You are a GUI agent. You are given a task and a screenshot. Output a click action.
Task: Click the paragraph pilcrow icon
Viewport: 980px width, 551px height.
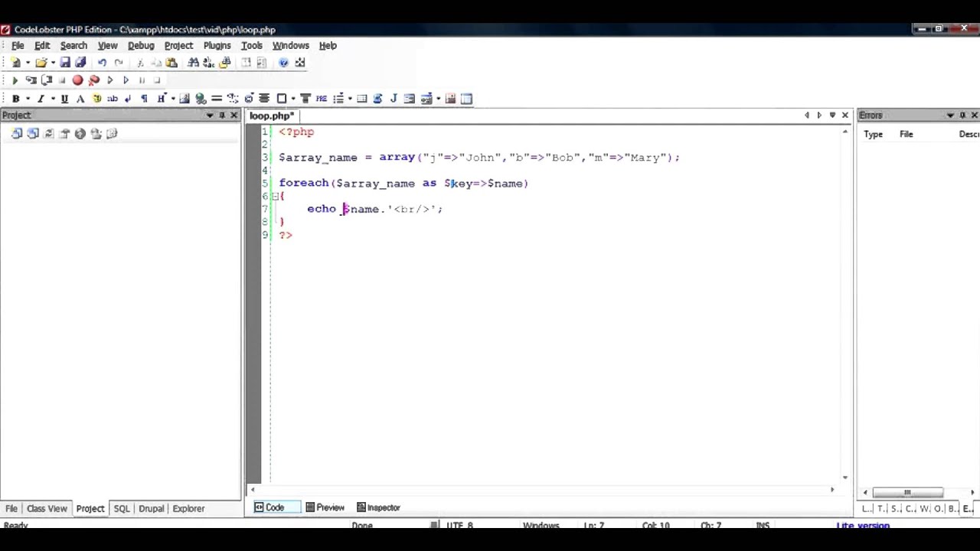[x=143, y=99]
